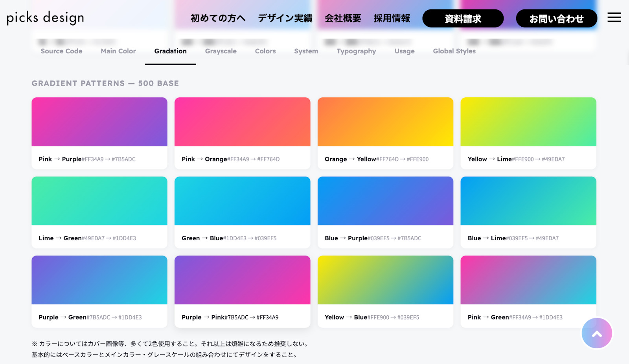Navigate to 会社概要
The width and height of the screenshot is (629, 364).
pos(342,18)
